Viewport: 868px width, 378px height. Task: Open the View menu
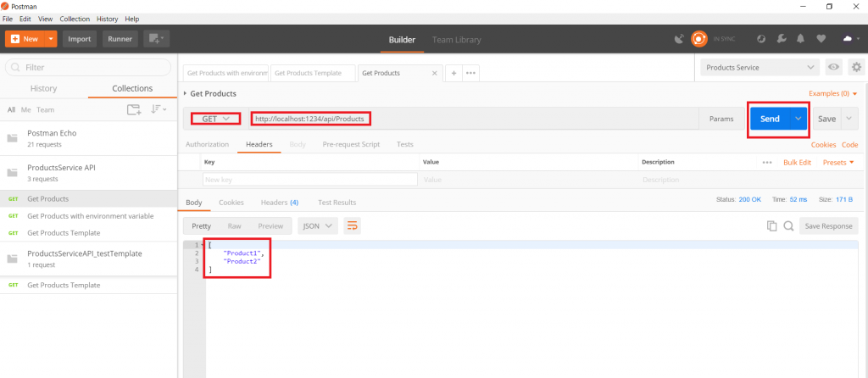(46, 19)
